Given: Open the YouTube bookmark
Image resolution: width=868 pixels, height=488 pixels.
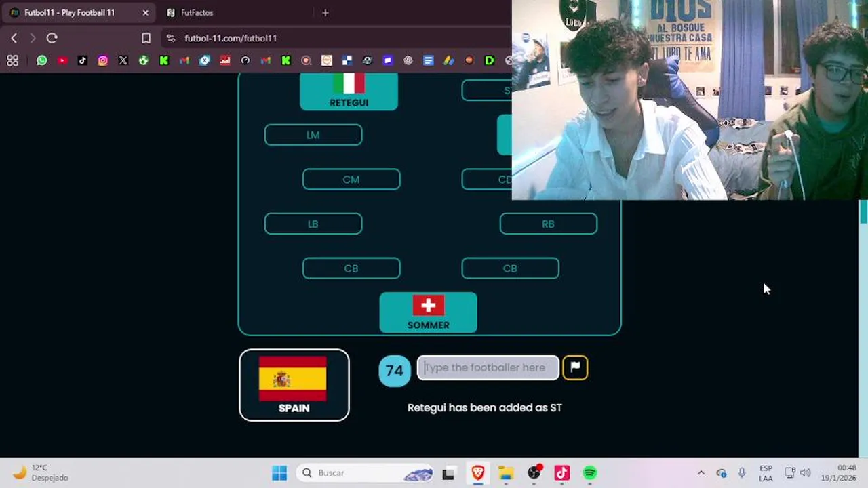Looking at the screenshot, I should pos(62,60).
